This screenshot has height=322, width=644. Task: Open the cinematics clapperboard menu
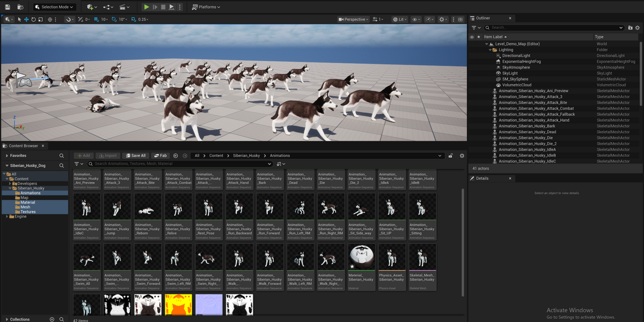[x=124, y=7]
